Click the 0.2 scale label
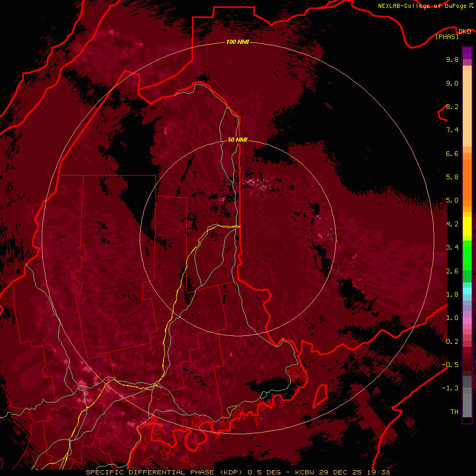The height and width of the screenshot is (476, 476). click(x=452, y=342)
